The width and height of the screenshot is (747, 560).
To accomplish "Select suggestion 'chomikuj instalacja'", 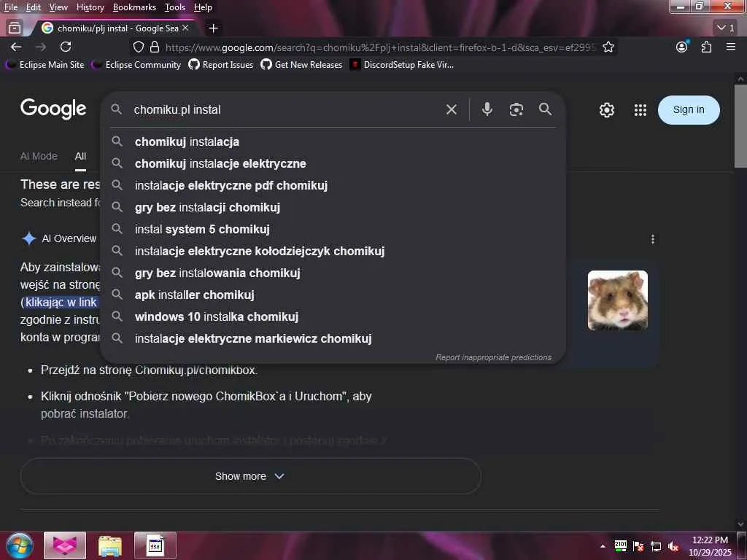I will pyautogui.click(x=333, y=142).
